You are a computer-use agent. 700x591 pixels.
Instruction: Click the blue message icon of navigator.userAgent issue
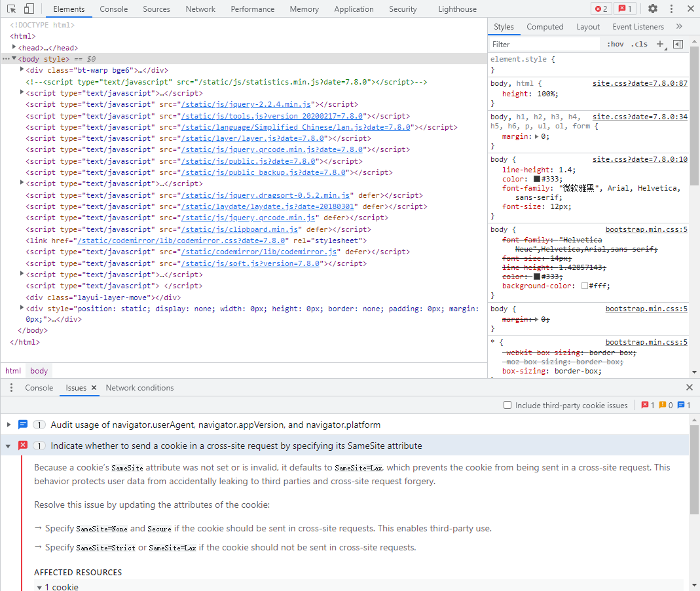pos(23,425)
